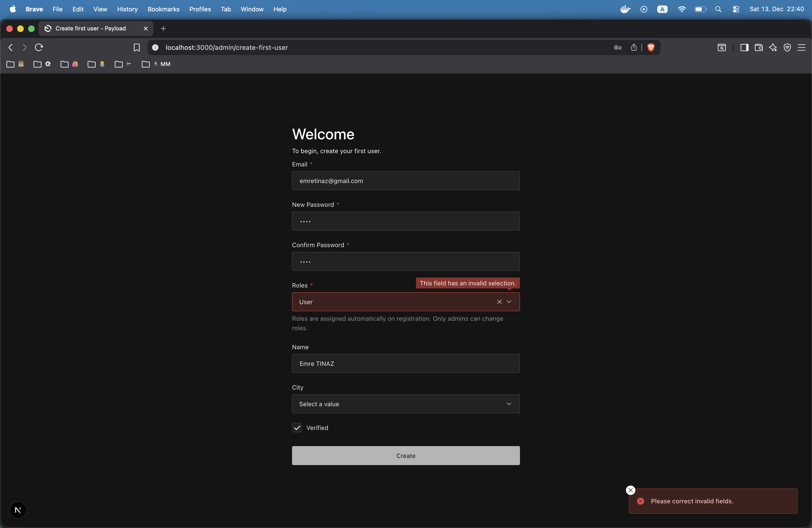The width and height of the screenshot is (812, 528).
Task: Expand the Roles dropdown chevron
Action: point(509,302)
